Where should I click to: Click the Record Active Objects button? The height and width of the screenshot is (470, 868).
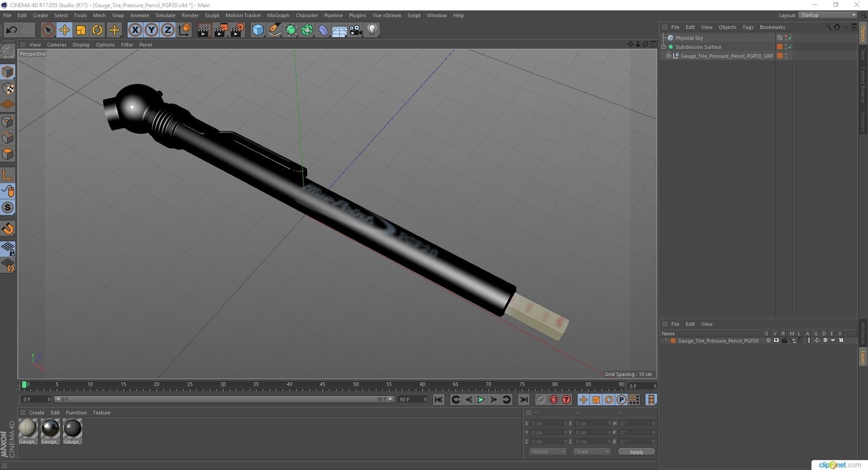coord(541,399)
